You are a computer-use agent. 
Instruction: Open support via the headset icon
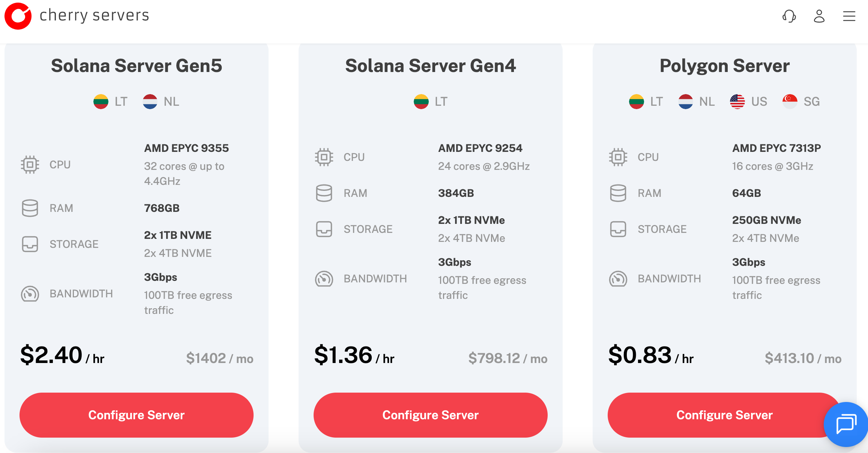[x=789, y=16]
